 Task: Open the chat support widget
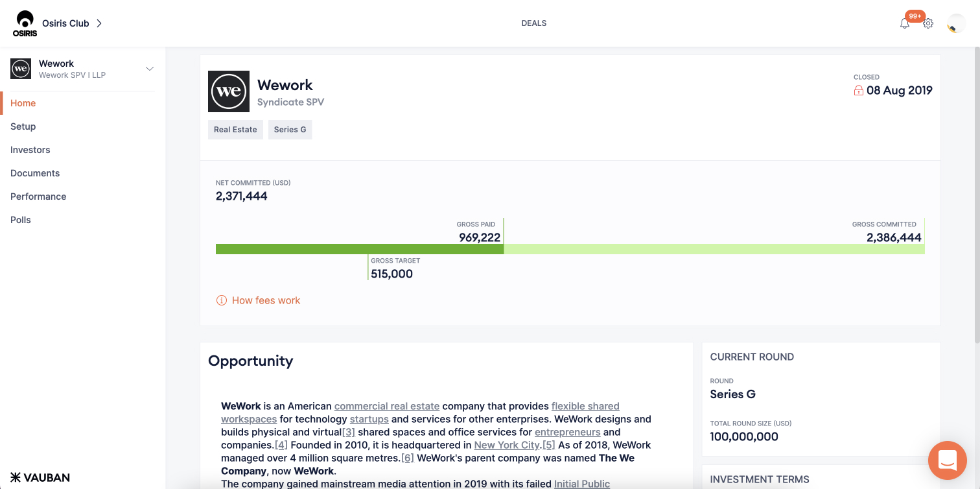pos(947,460)
